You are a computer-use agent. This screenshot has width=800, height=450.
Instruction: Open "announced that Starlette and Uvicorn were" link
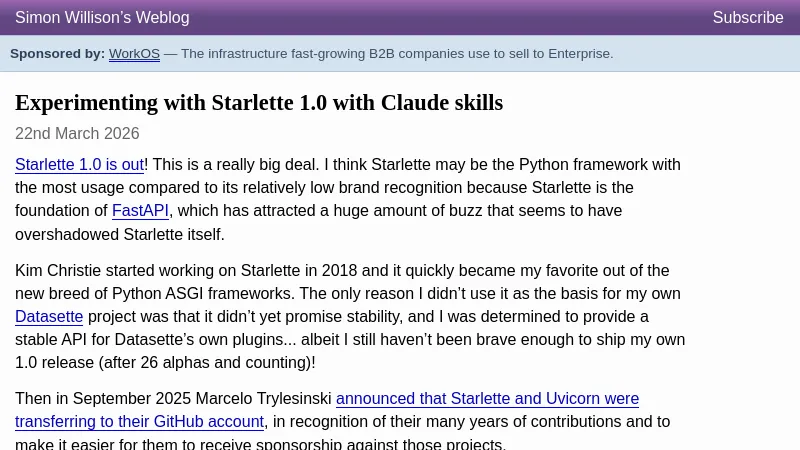point(487,399)
